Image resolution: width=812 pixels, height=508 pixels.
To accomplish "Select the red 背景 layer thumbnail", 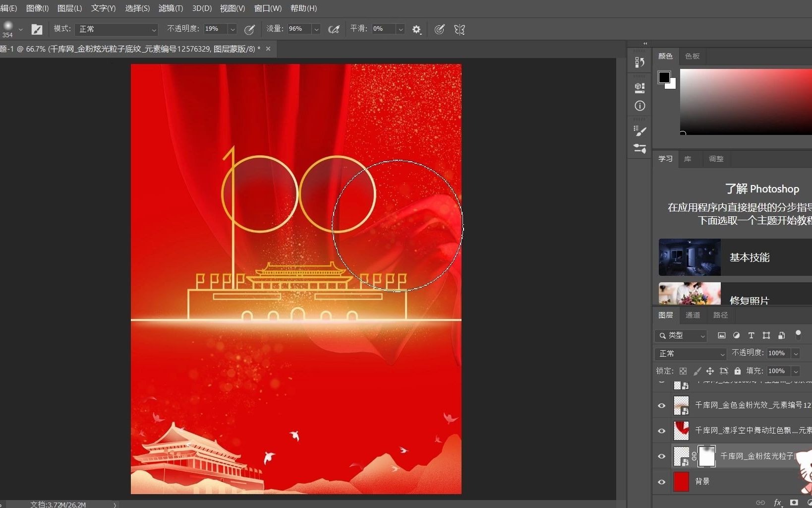I will coord(681,482).
